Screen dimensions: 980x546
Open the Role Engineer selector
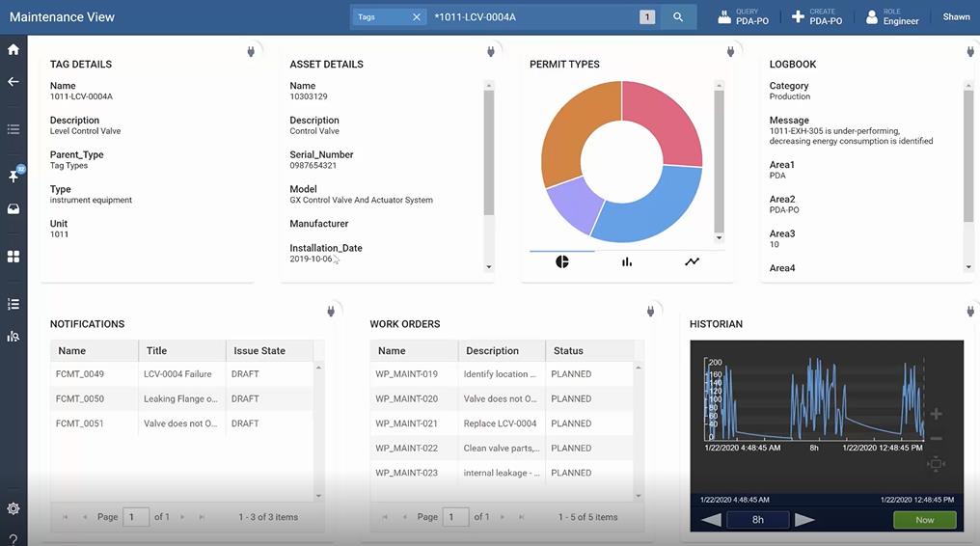click(892, 16)
